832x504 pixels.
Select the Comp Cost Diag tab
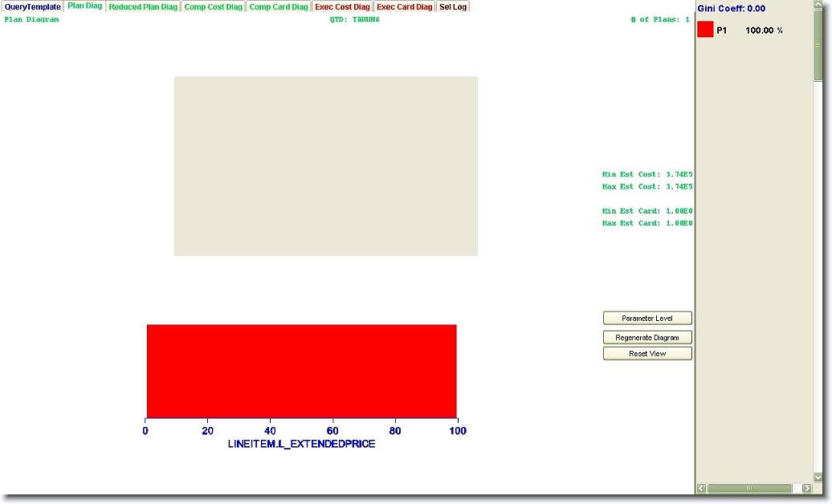point(213,6)
